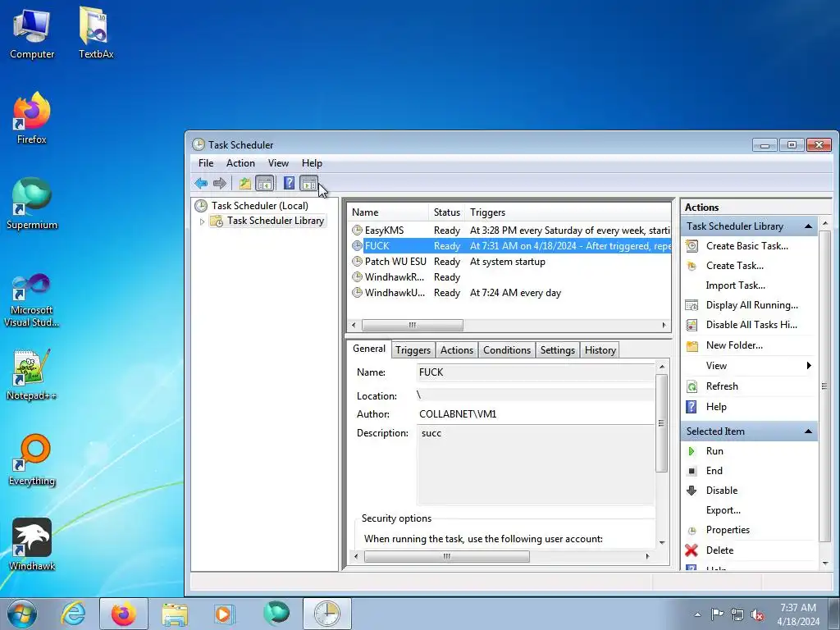Click the Triggers column header
The width and height of the screenshot is (840, 630).
pyautogui.click(x=568, y=212)
